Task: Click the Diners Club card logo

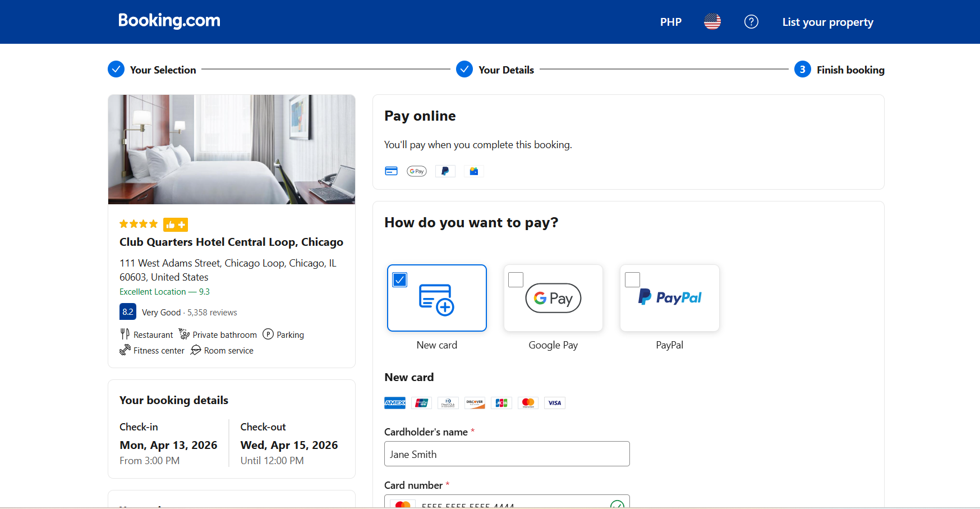Action: coord(448,403)
